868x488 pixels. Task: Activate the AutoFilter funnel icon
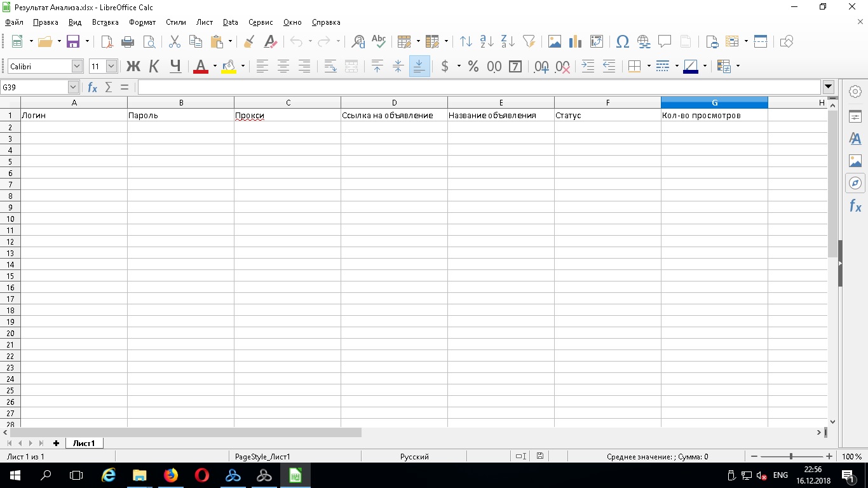pos(529,42)
